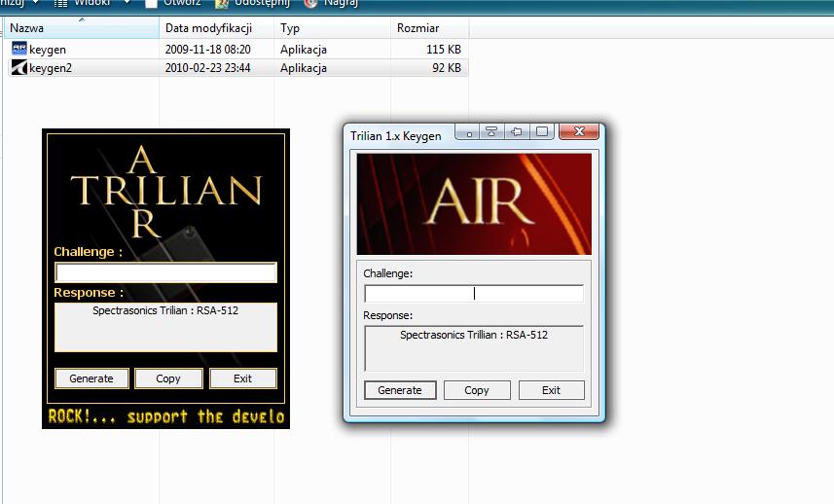Maximize the Trilian 1.x Keygen window

(542, 131)
